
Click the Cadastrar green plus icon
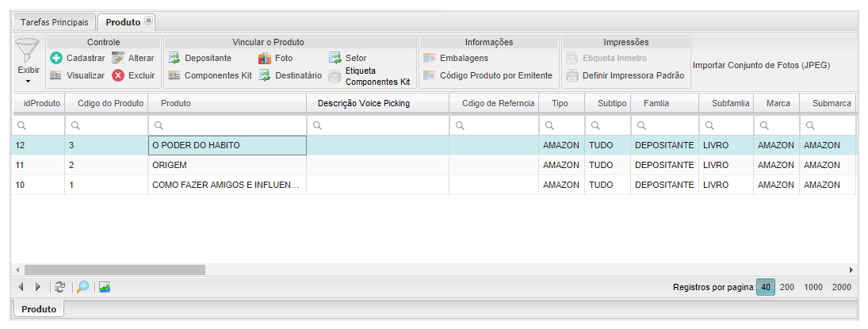pos(56,58)
